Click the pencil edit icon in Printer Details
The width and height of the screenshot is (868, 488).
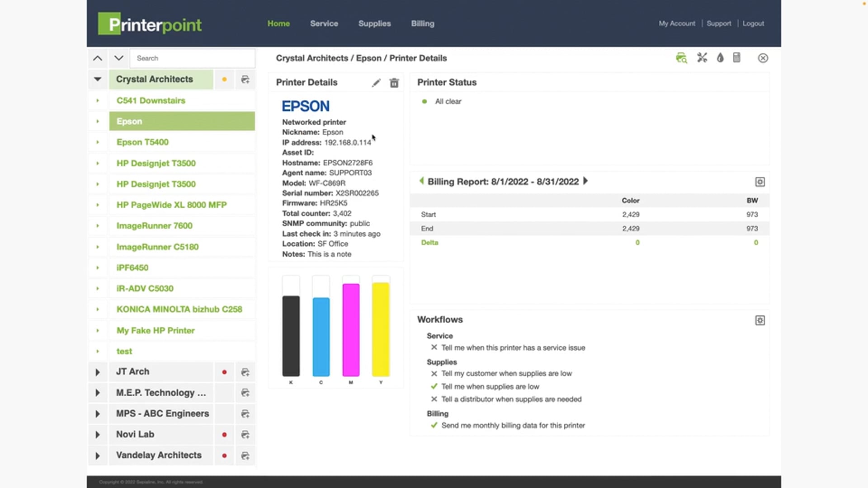coord(376,83)
